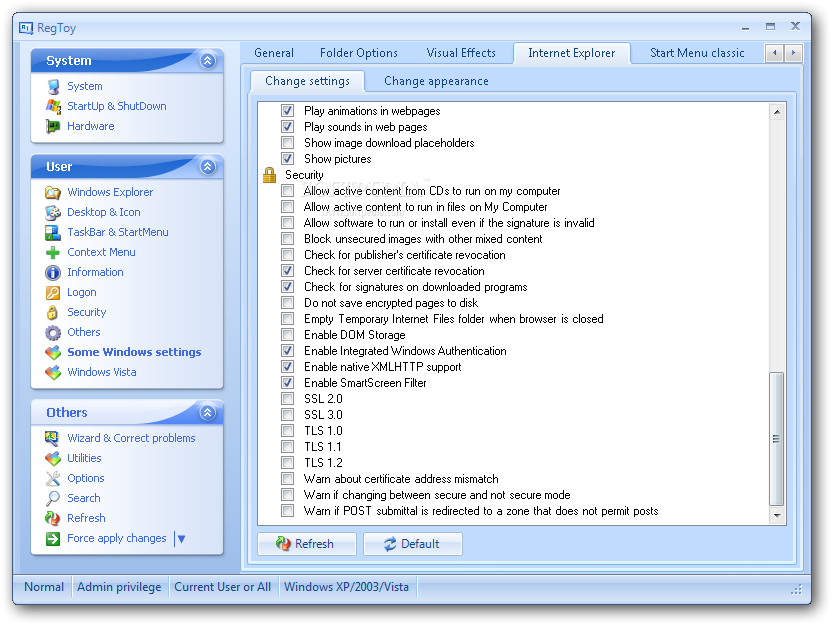Click the RegToy app icon in title bar
832x625 pixels.
click(x=26, y=28)
